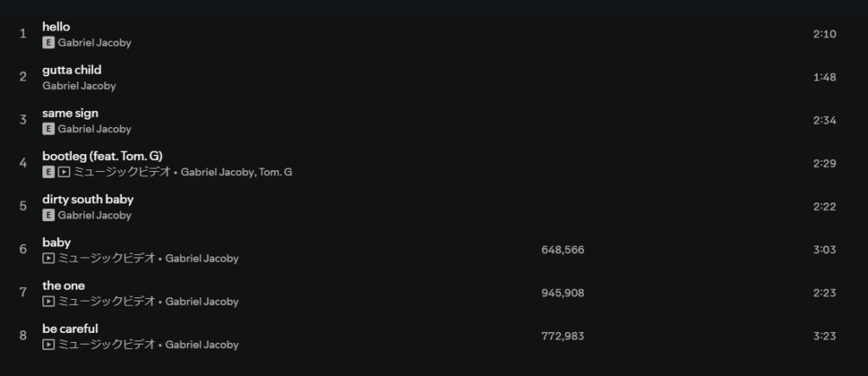868x376 pixels.
Task: Click track number 1 to play hello
Action: pyautogui.click(x=23, y=34)
